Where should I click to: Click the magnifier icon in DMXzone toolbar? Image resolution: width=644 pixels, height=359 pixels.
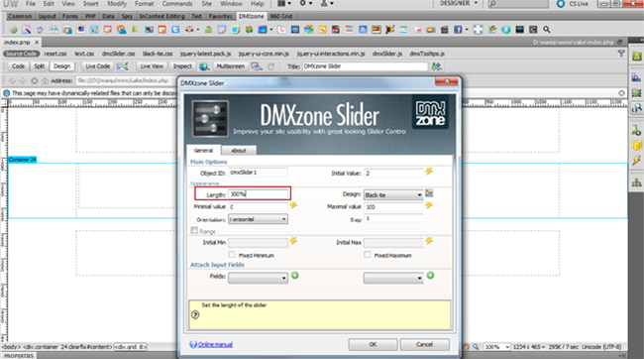tap(547, 30)
